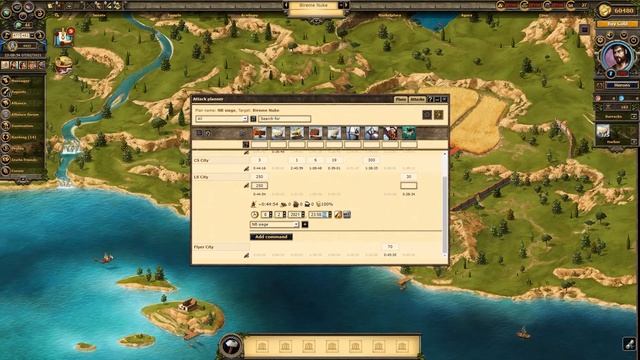The width and height of the screenshot is (640, 360).
Task: Select the second unit icon in planner header
Action: click(278, 133)
